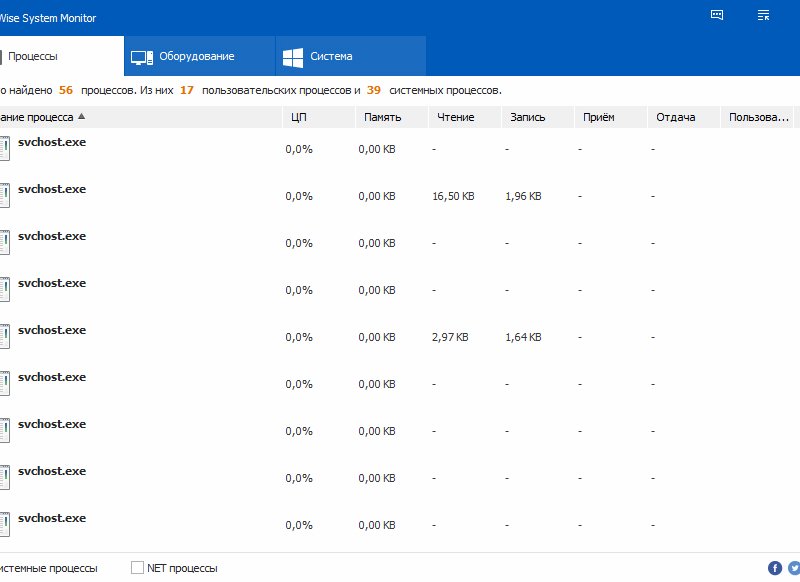Select svchost.exe that reads 16,50 KB

point(52,189)
